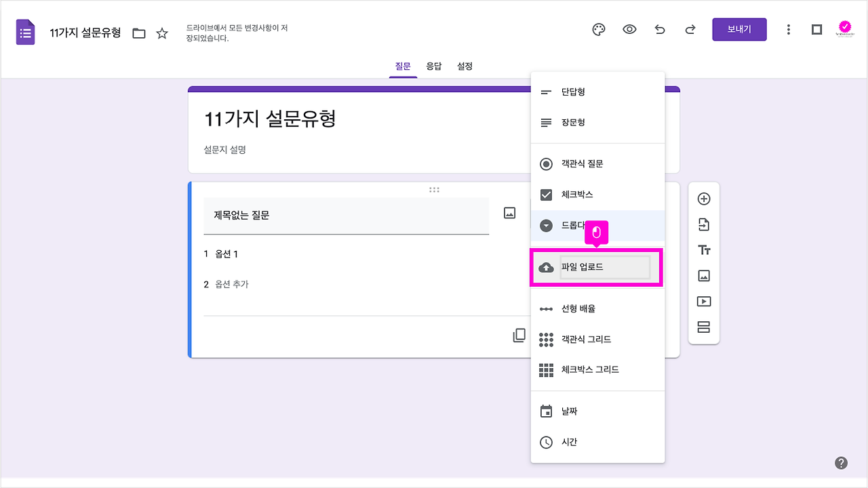868x488 pixels.
Task: Open the 설정 tab
Action: tap(465, 66)
